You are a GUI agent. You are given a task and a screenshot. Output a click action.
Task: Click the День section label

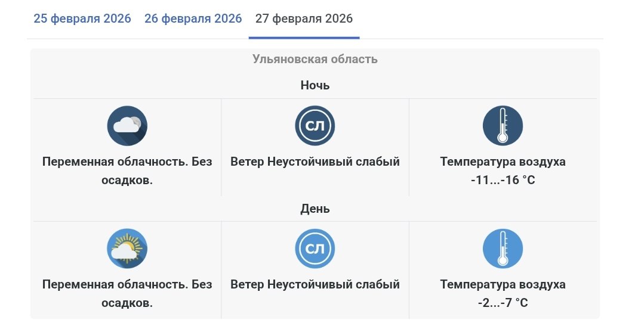[315, 209]
